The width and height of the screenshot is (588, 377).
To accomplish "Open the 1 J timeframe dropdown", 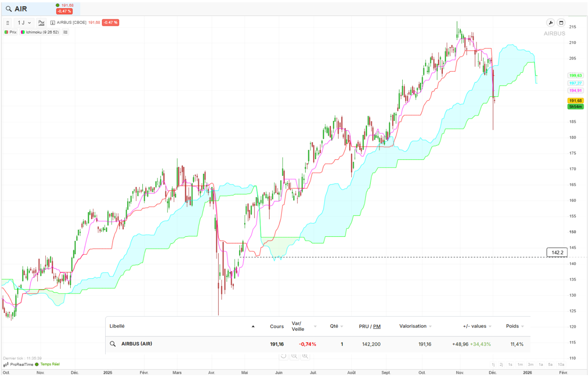I will (x=25, y=23).
